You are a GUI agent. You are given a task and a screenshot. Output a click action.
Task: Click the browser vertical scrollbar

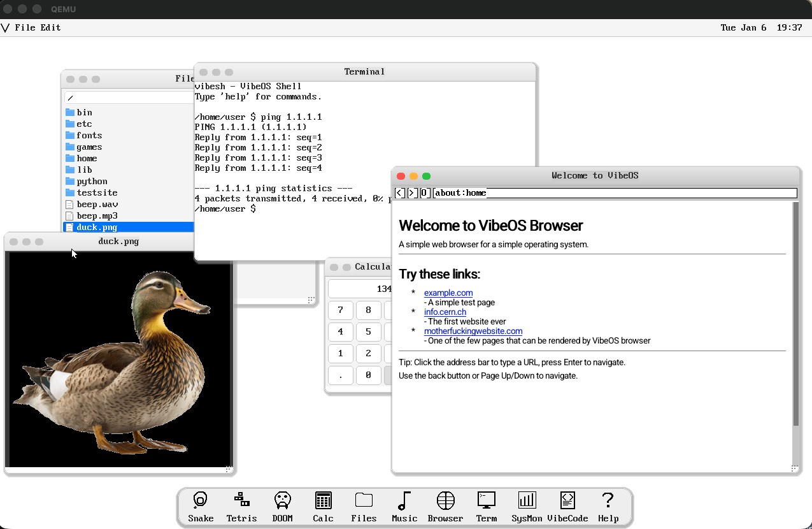point(795,314)
